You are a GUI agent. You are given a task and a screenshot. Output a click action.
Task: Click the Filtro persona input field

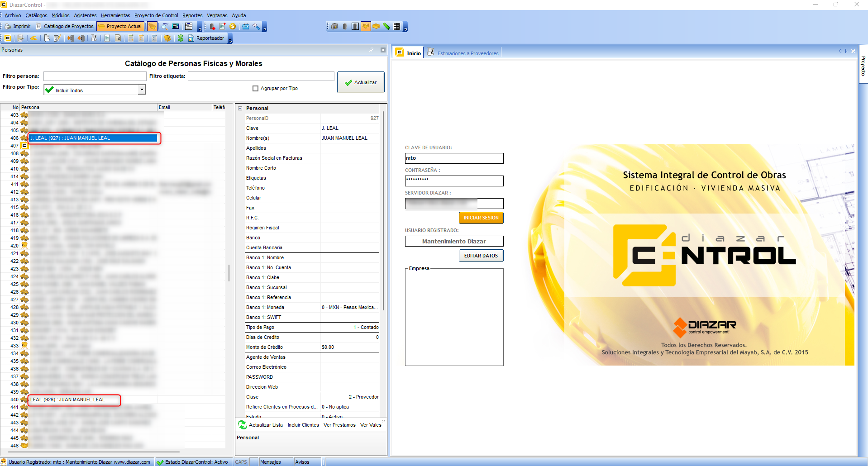pos(95,76)
